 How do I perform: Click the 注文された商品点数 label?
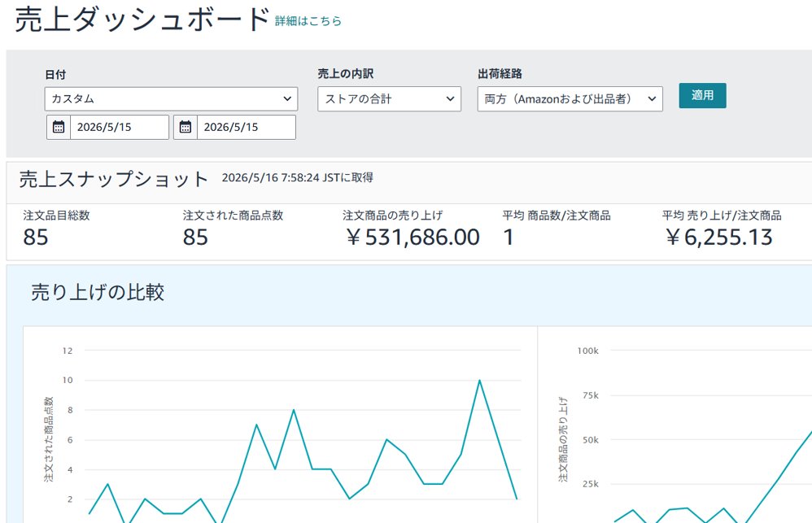[233, 216]
